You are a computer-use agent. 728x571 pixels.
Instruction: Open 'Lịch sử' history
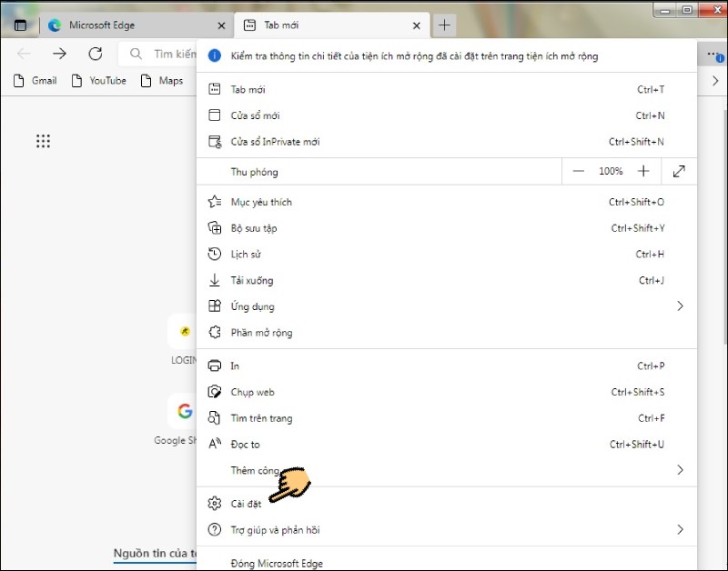point(447,255)
